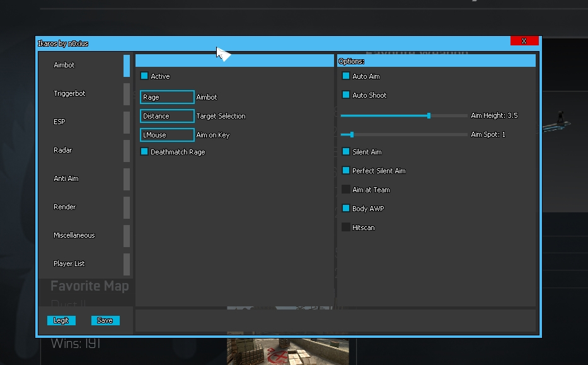Viewport: 588px width, 365px height.
Task: Click the 'Options:' header text
Action: point(352,61)
